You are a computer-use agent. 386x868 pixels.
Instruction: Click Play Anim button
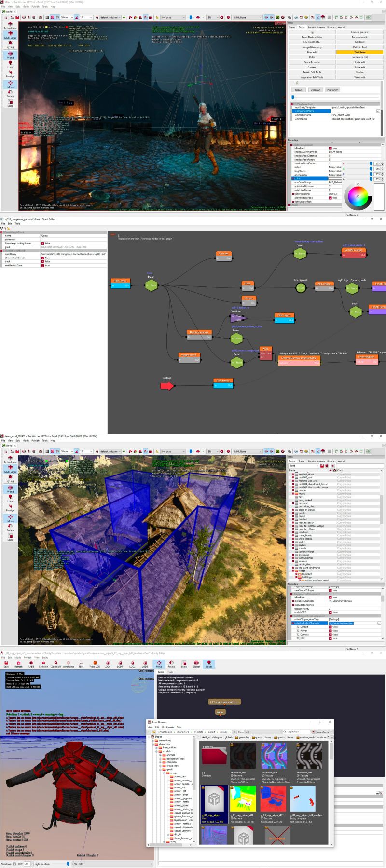click(x=332, y=90)
